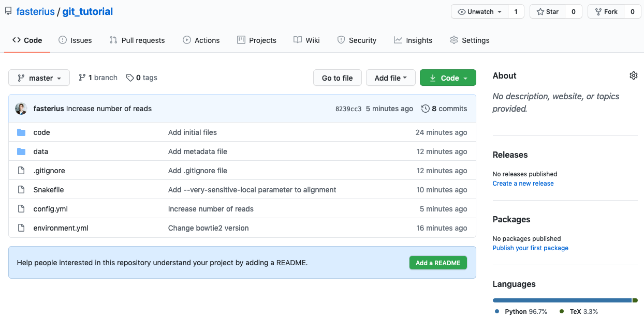Open the git_tutorial repository link
The width and height of the screenshot is (644, 319).
[87, 11]
